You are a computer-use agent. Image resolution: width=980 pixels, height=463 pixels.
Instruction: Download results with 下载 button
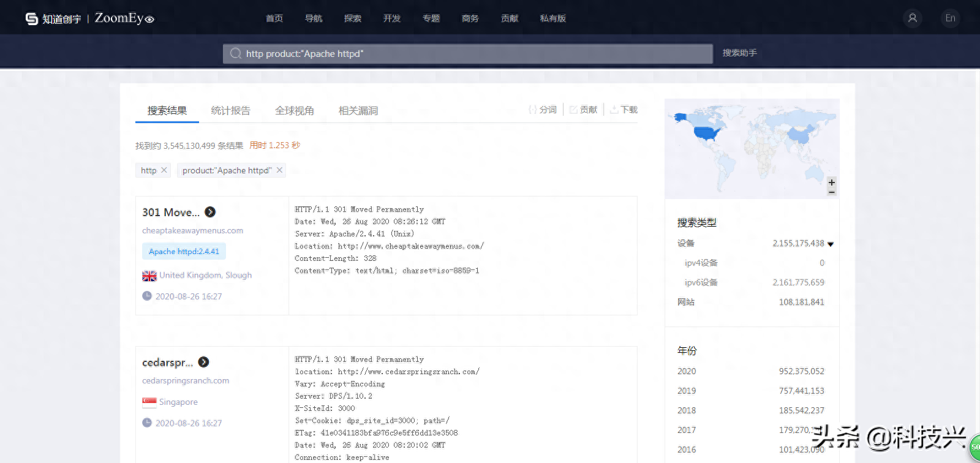coord(624,110)
